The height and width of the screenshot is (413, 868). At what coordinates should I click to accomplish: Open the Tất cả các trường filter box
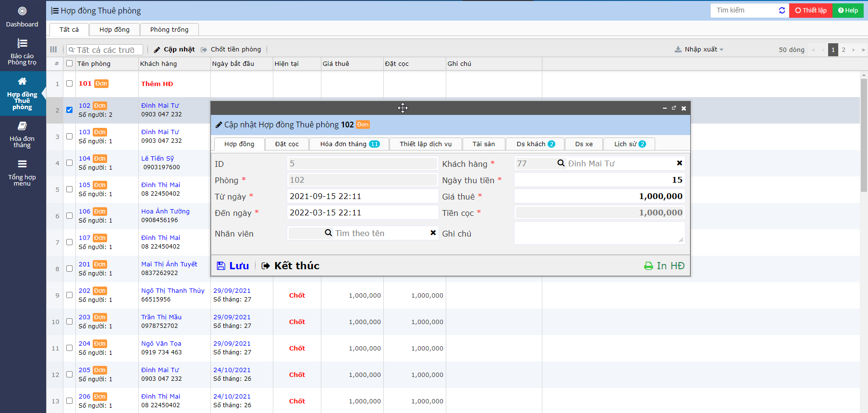pos(106,50)
